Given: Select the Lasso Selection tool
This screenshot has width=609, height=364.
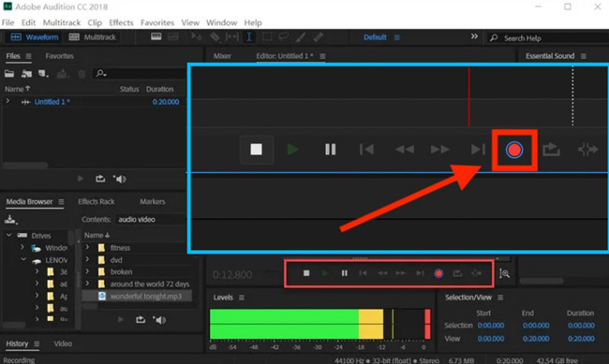Looking at the screenshot, I should (284, 36).
